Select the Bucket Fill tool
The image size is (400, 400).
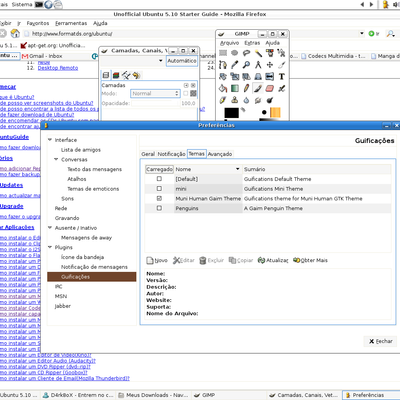click(223, 88)
